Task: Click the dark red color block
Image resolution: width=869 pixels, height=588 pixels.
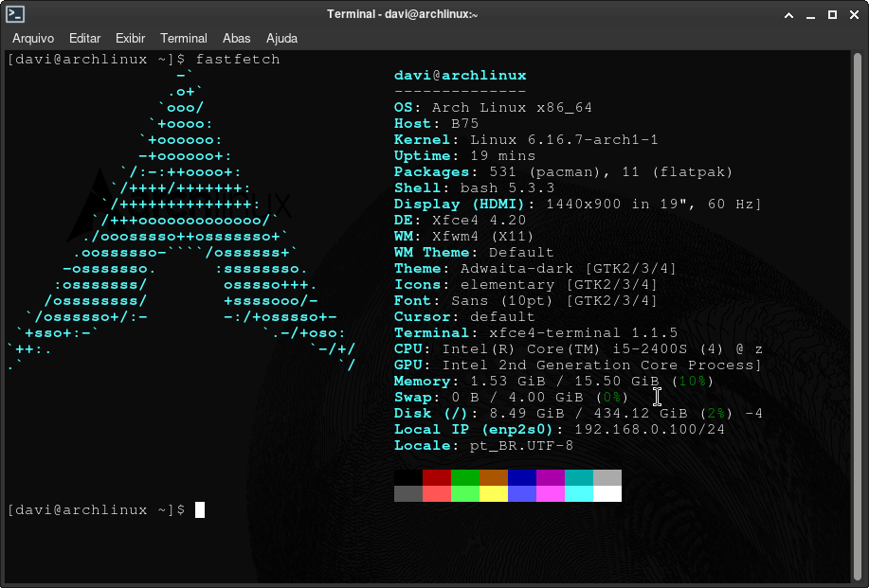Action: click(x=437, y=477)
